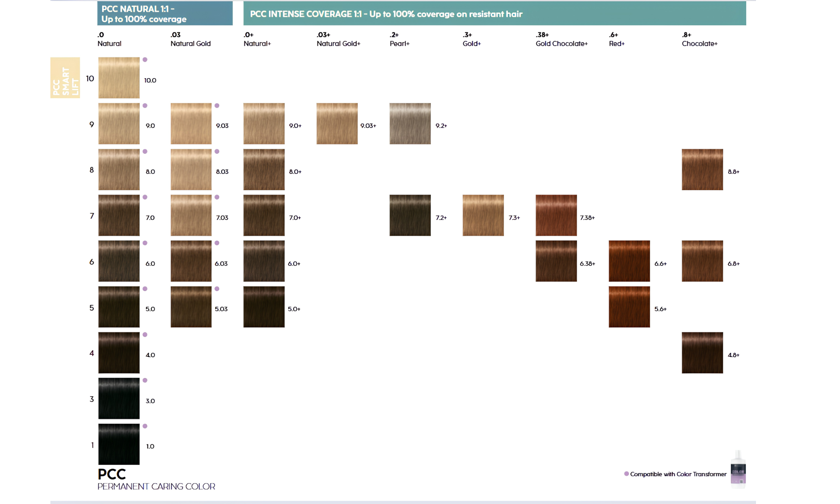Click the 7.2+ Pearl+ swatch

click(410, 215)
